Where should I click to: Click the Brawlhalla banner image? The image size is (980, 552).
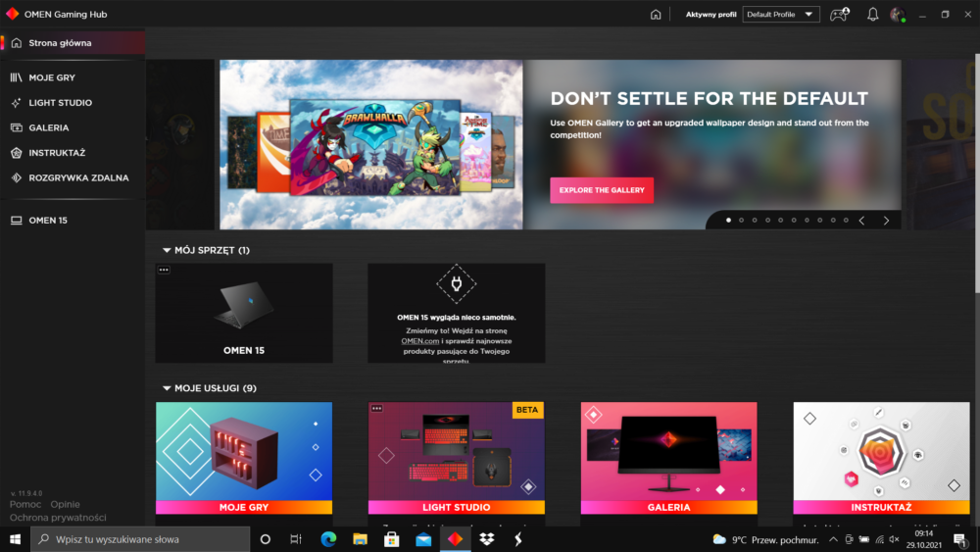pyautogui.click(x=371, y=144)
